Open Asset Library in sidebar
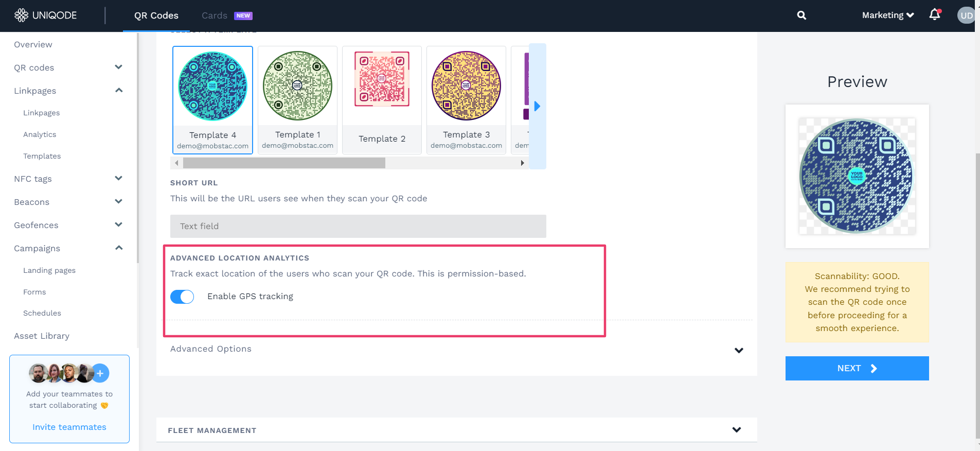The height and width of the screenshot is (451, 980). pyautogui.click(x=42, y=336)
